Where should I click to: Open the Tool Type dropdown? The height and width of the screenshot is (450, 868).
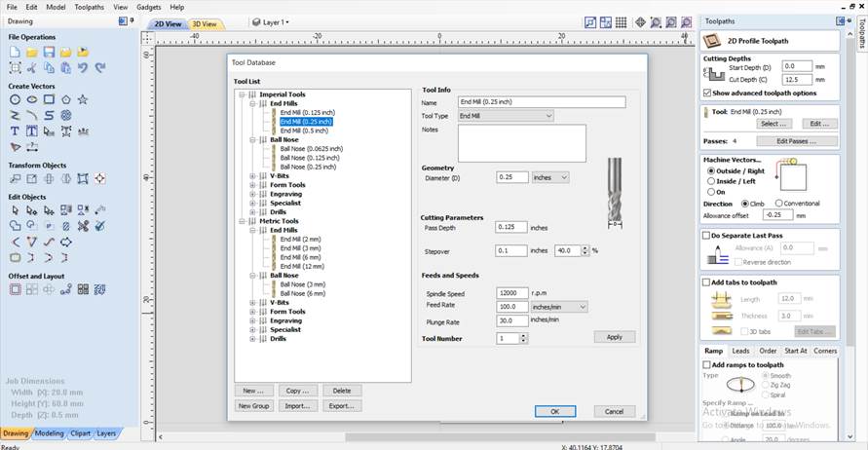click(x=506, y=116)
